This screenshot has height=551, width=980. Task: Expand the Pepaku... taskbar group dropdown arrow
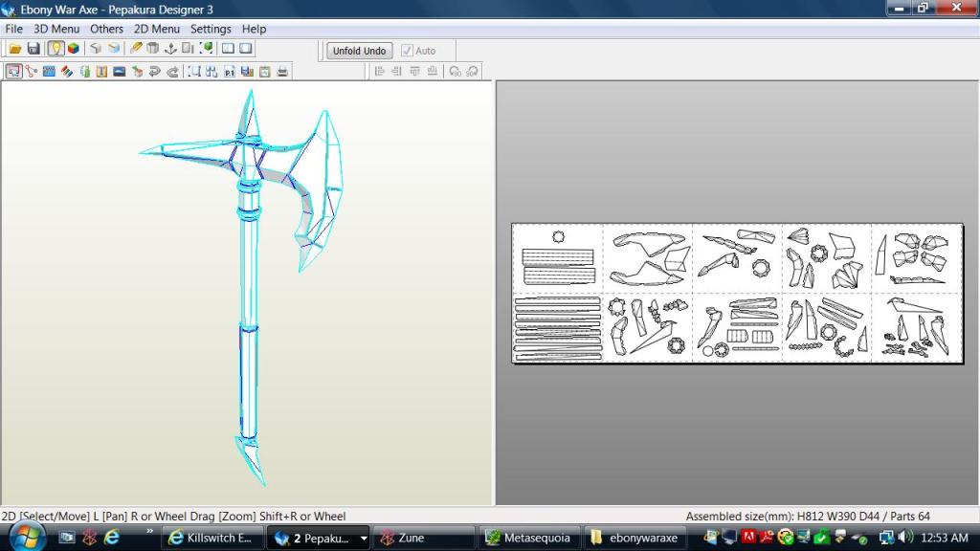[x=363, y=538]
